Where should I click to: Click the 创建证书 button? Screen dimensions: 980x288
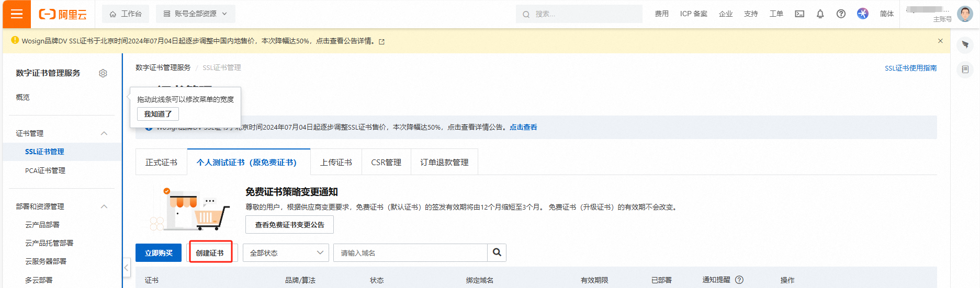coord(210,253)
